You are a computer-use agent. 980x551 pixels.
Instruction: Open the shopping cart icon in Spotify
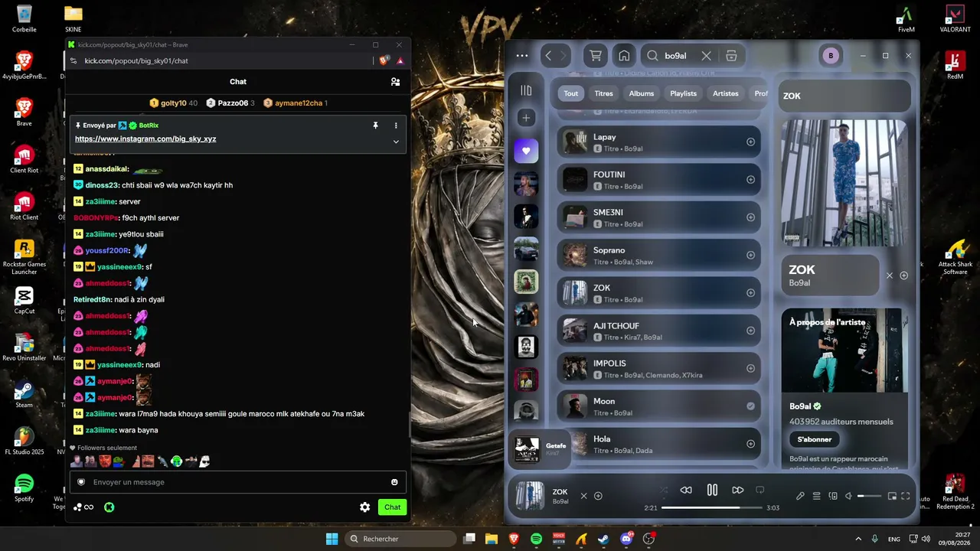(x=596, y=55)
